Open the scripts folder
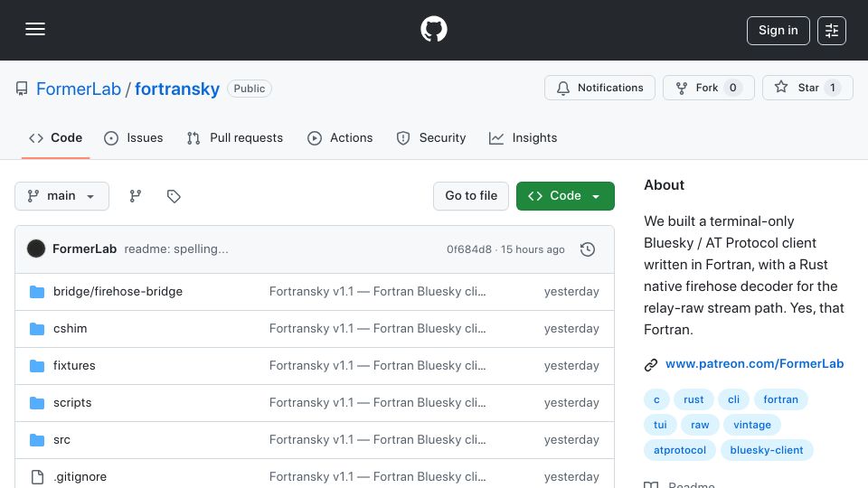This screenshot has height=488, width=868. [72, 403]
